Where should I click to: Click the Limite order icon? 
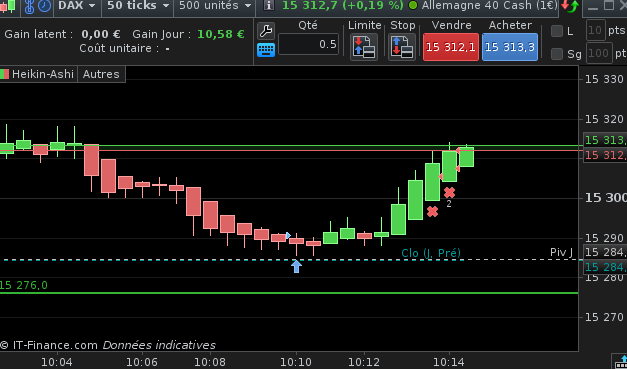pos(364,47)
